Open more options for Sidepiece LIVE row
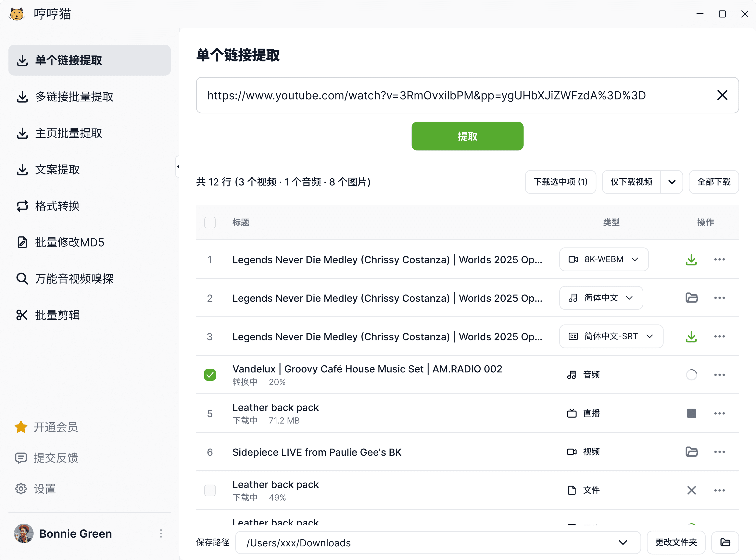 pyautogui.click(x=719, y=452)
